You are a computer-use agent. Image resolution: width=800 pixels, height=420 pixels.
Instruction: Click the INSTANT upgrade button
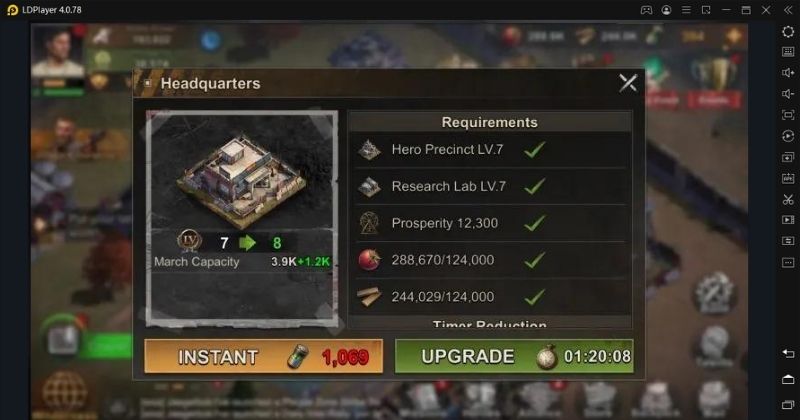pyautogui.click(x=263, y=356)
